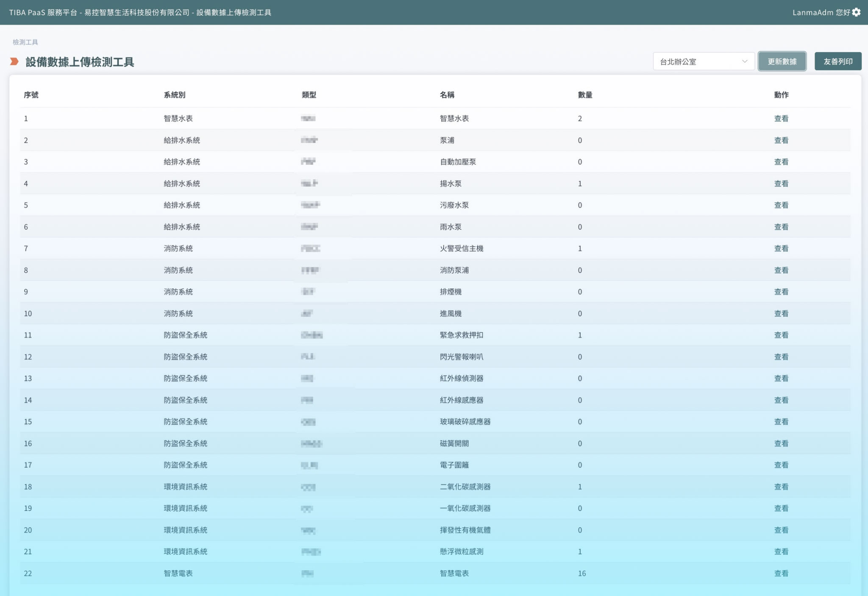
Task: Click the orange arrow icon beside the page title
Action: [x=14, y=62]
